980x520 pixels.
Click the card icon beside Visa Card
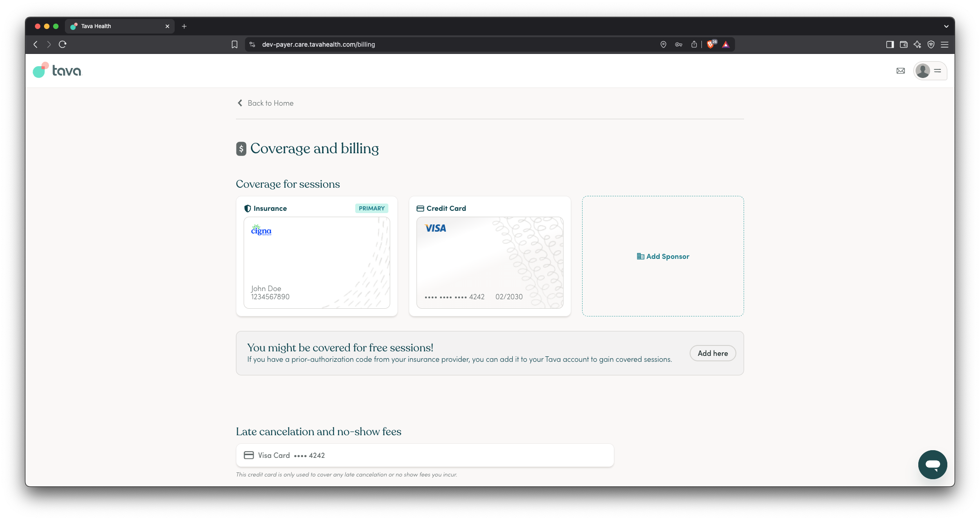[x=249, y=455]
